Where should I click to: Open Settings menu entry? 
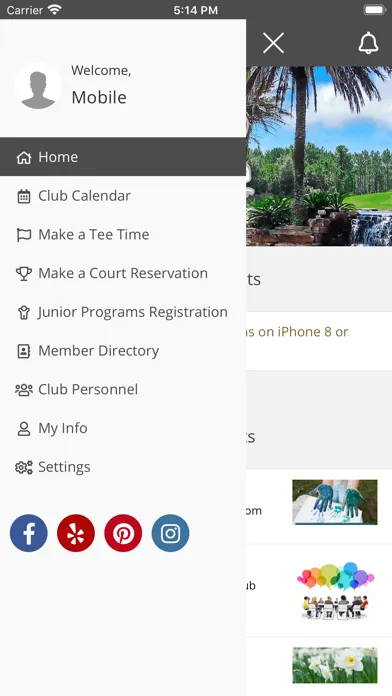click(x=123, y=467)
